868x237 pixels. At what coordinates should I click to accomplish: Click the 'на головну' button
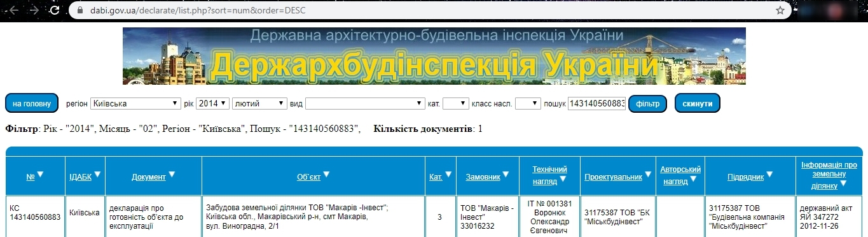(32, 103)
